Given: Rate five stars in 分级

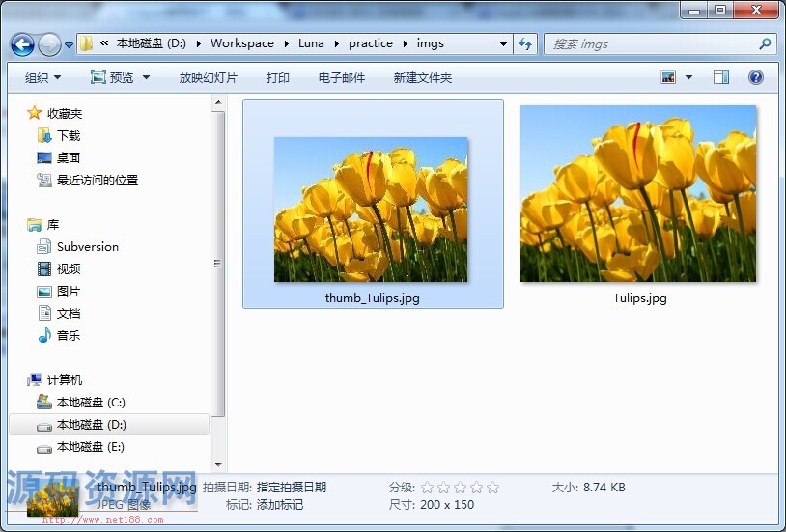Looking at the screenshot, I should pyautogui.click(x=493, y=488).
